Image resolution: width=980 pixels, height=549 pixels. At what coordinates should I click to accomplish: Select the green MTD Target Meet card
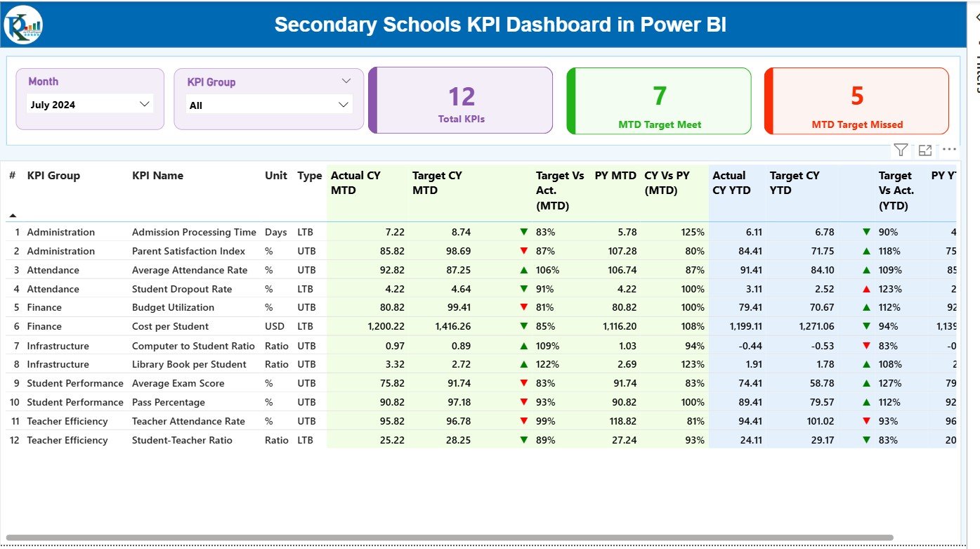[x=658, y=100]
